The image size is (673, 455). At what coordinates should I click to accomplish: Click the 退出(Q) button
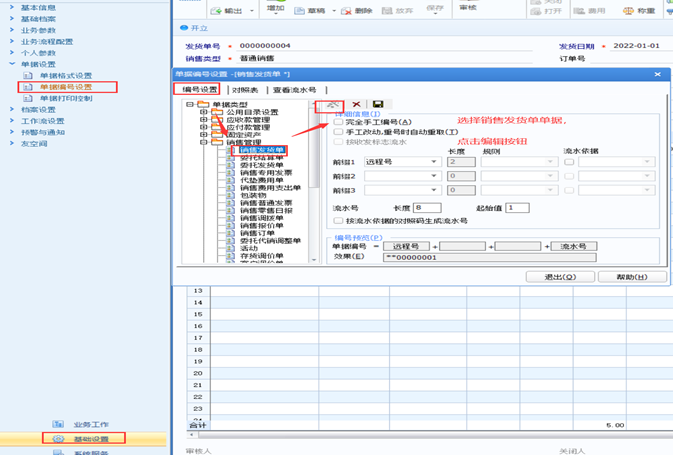(x=560, y=277)
